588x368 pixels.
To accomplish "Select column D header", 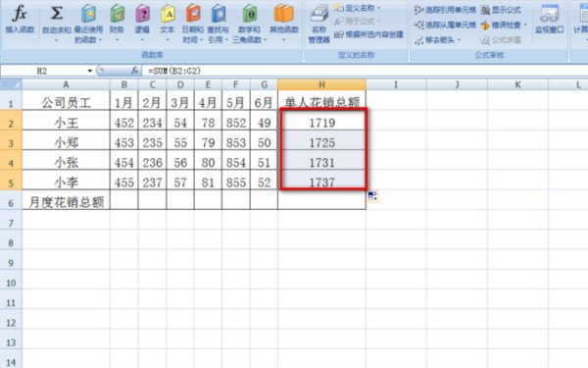I will coord(180,84).
